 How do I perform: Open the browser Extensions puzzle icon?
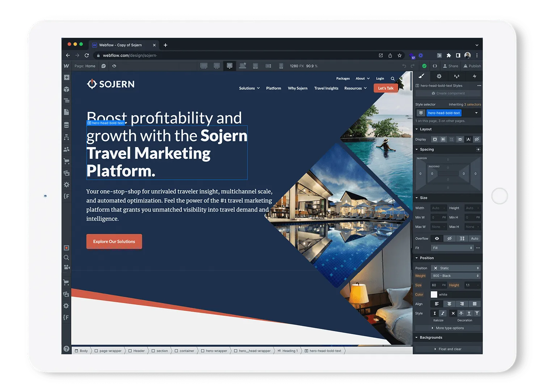pos(449,55)
